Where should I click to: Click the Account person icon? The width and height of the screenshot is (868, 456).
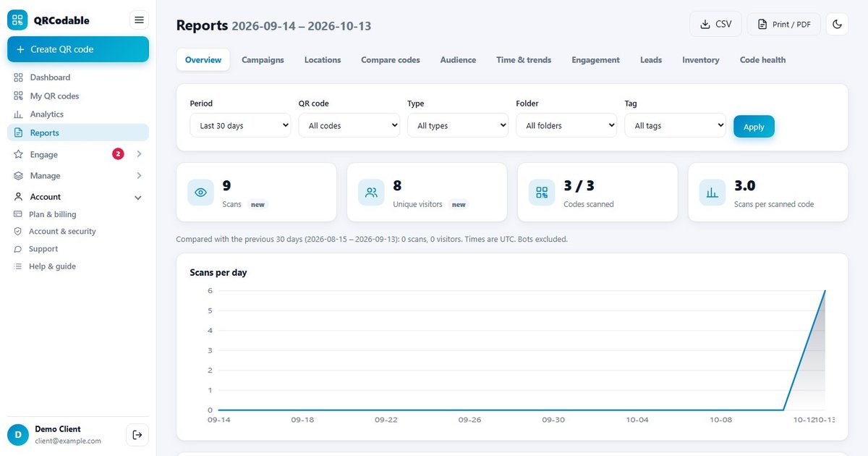(x=18, y=197)
